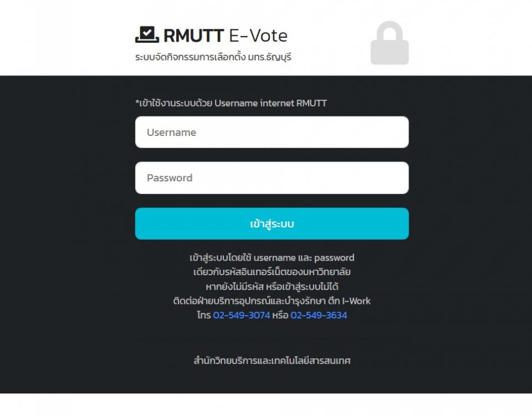Click the ballot box logo icon
Viewport: 532px width, 416px height.
click(147, 35)
